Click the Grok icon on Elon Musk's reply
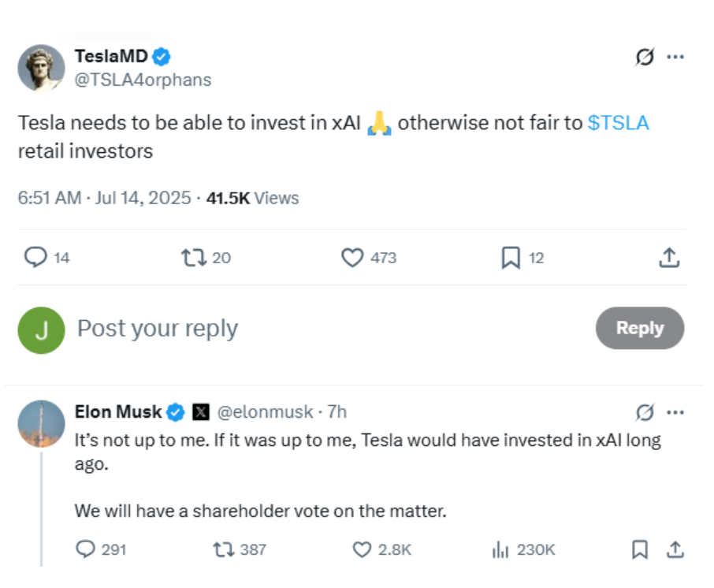Screen dimensions: 714x588 [x=645, y=413]
